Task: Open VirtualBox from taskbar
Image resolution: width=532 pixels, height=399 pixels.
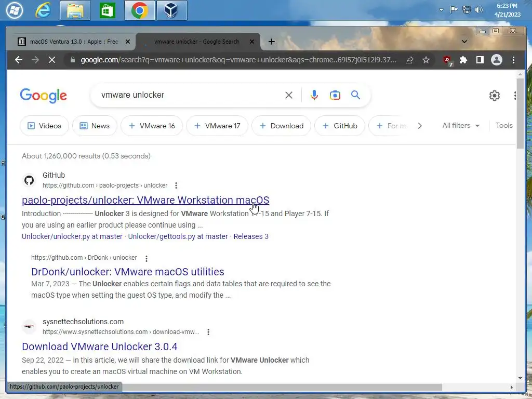Action: click(x=171, y=10)
